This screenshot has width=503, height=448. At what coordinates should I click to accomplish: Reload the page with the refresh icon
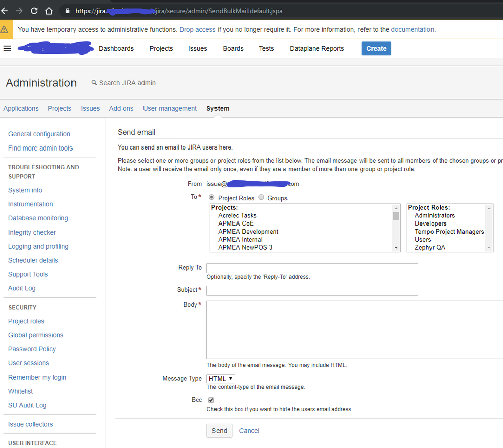(34, 11)
